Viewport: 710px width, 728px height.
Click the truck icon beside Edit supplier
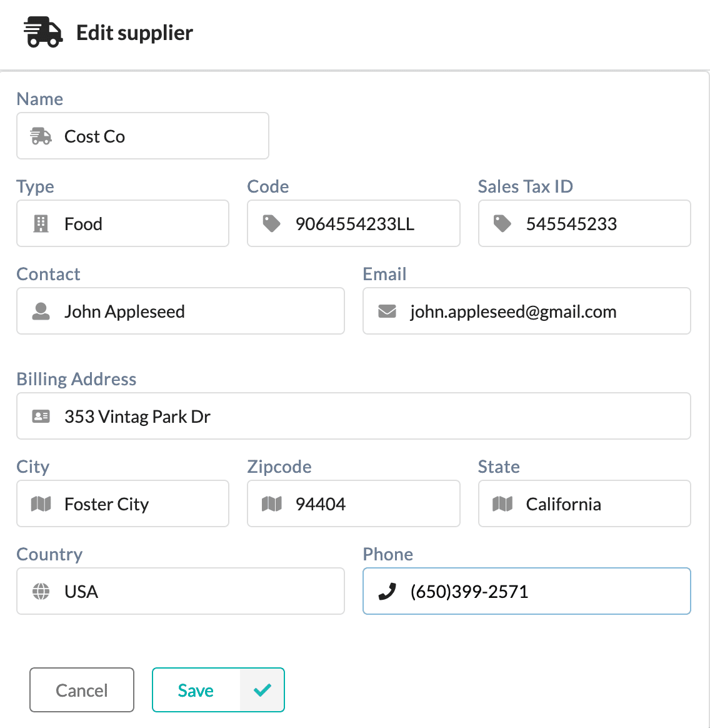pyautogui.click(x=43, y=32)
